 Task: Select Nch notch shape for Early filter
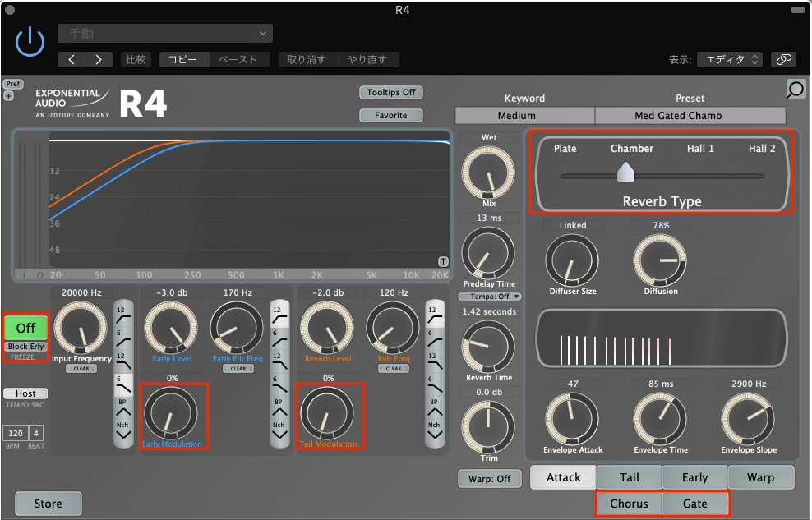click(279, 431)
